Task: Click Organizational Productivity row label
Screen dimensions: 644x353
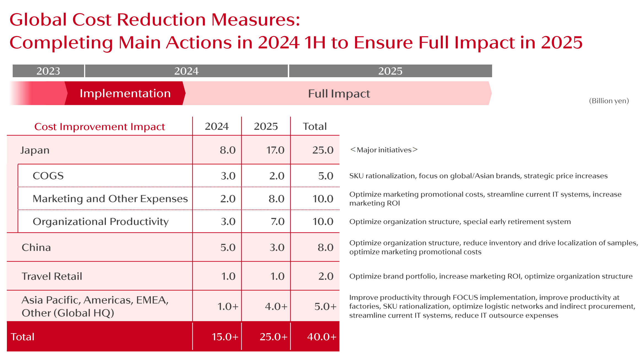Action: (101, 221)
